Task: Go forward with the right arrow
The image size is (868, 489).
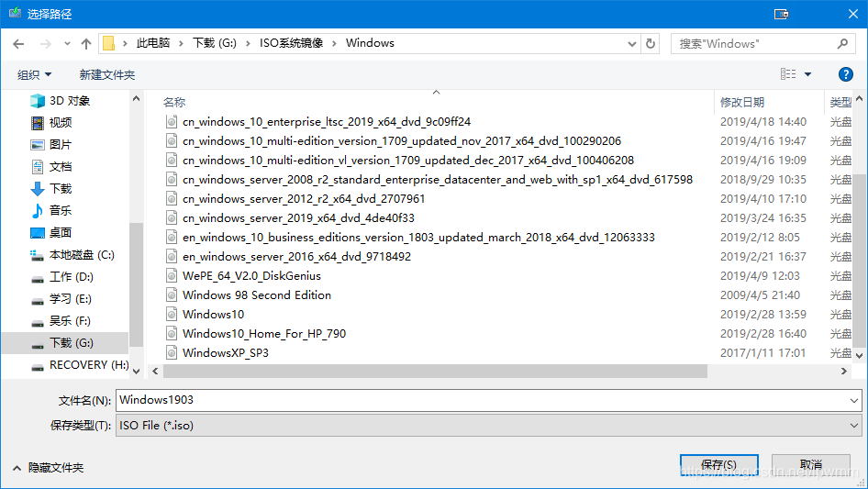Action: pos(45,44)
